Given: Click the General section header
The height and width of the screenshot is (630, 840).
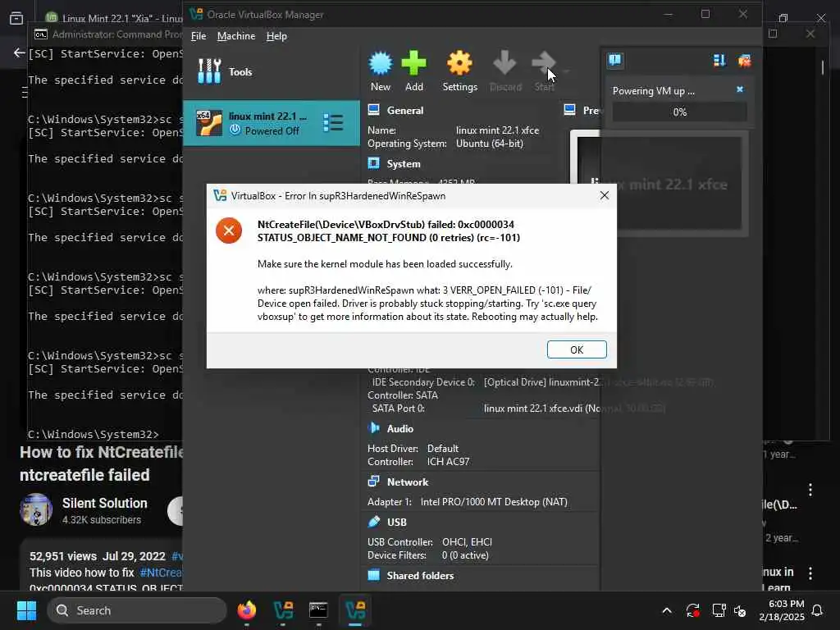Looking at the screenshot, I should [x=405, y=111].
